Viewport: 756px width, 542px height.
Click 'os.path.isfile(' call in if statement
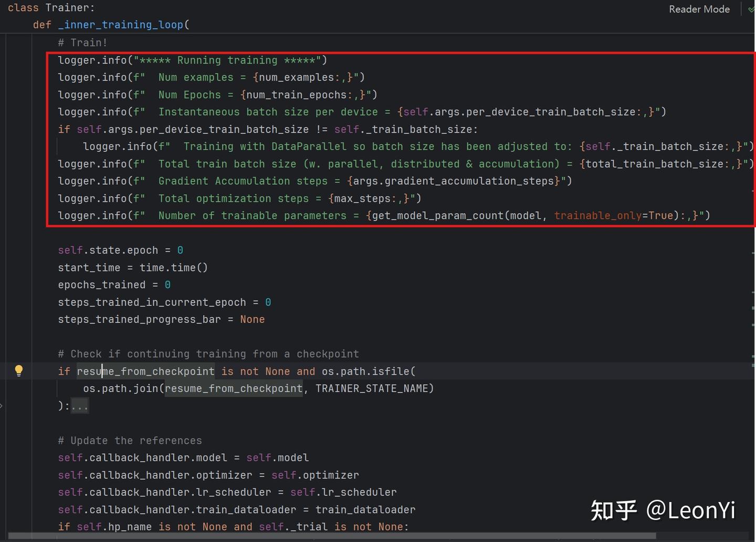click(369, 371)
